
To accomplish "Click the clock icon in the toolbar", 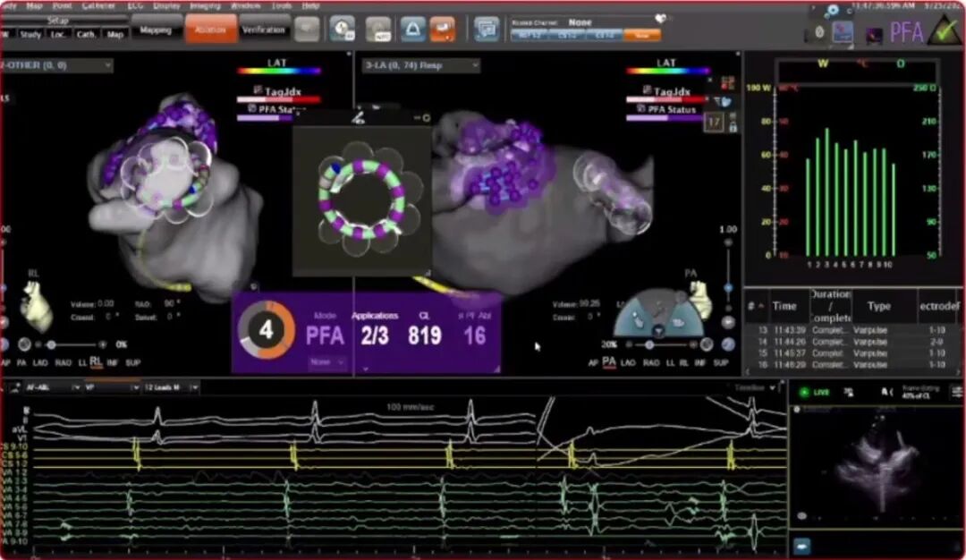I will click(342, 30).
